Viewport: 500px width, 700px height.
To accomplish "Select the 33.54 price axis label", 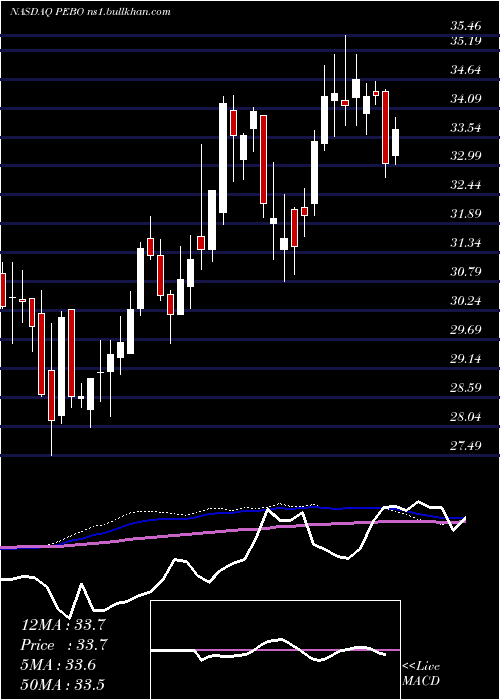I will [466, 128].
